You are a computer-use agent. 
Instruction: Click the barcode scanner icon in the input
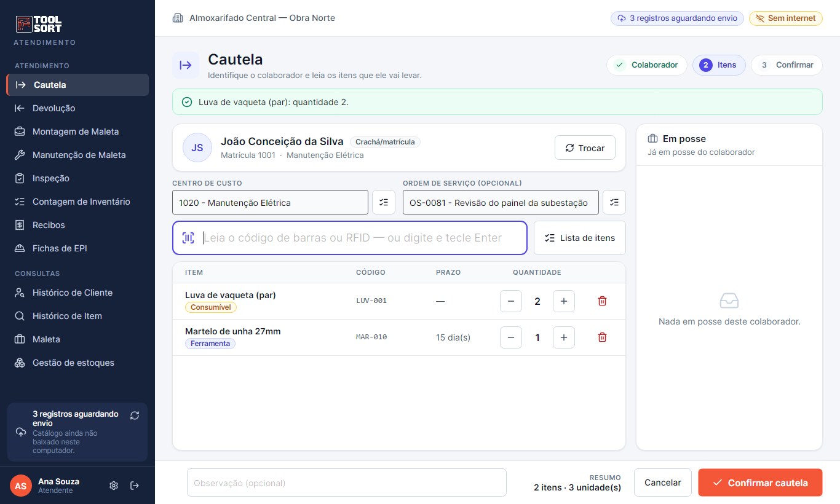(x=188, y=238)
